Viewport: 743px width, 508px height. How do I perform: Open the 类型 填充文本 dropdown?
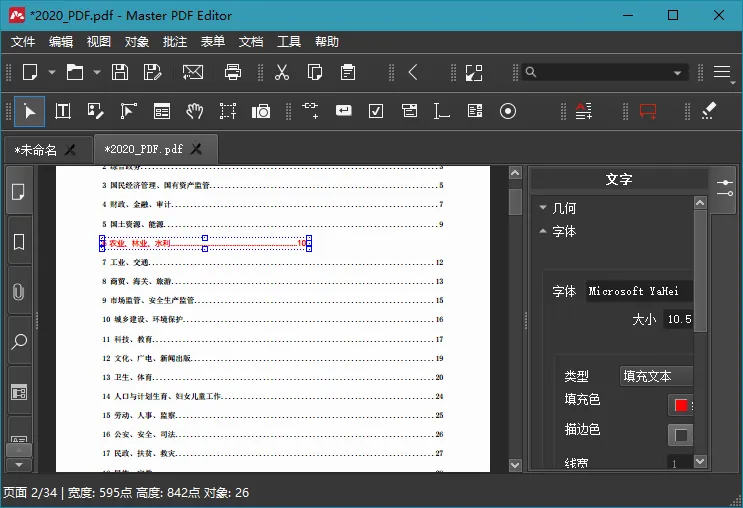656,376
